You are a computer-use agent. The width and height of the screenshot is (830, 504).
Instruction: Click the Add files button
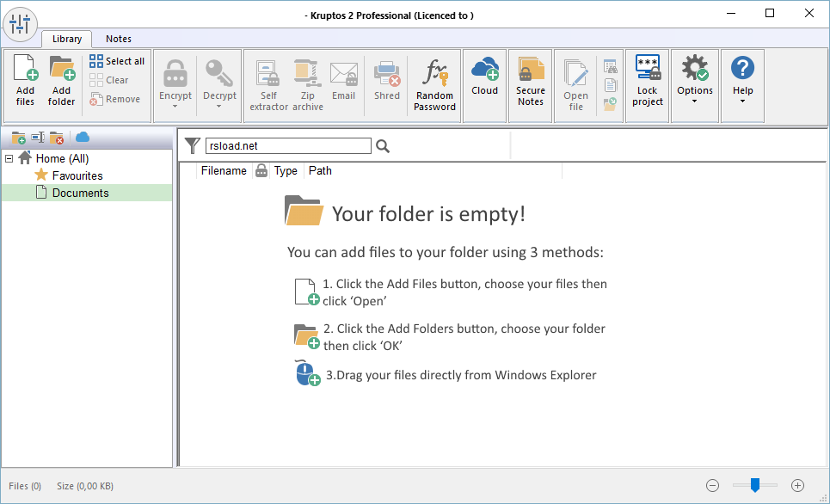pyautogui.click(x=25, y=81)
